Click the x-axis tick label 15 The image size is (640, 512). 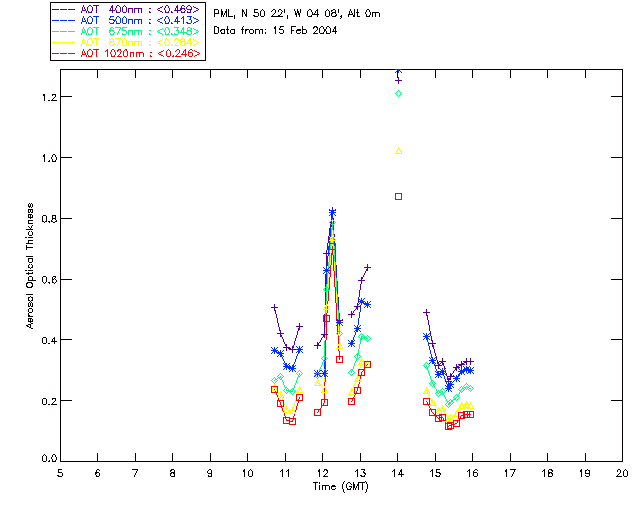click(435, 473)
